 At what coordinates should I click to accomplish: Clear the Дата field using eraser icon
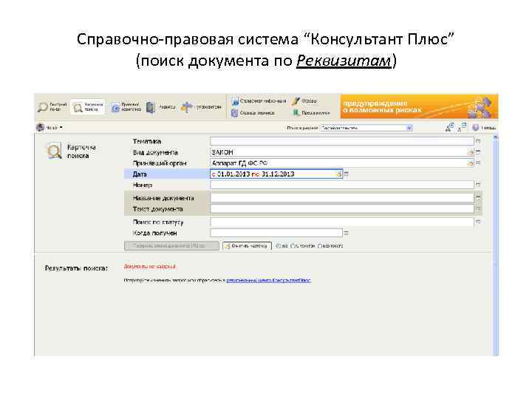pos(338,174)
